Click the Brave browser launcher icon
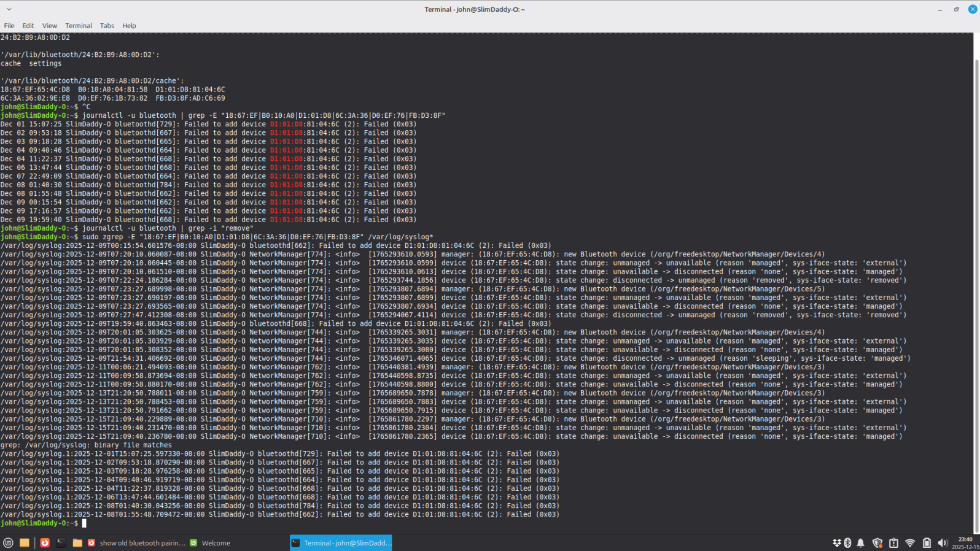The image size is (980, 551). 45,543
